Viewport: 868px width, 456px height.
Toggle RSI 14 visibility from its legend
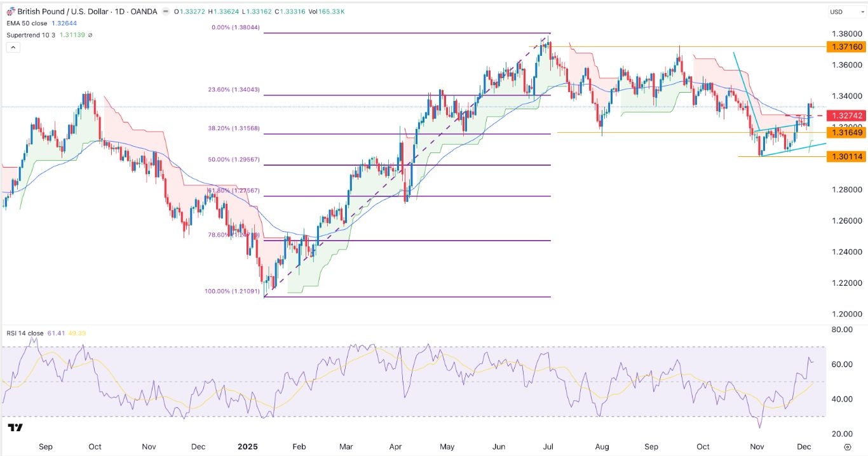click(x=25, y=333)
